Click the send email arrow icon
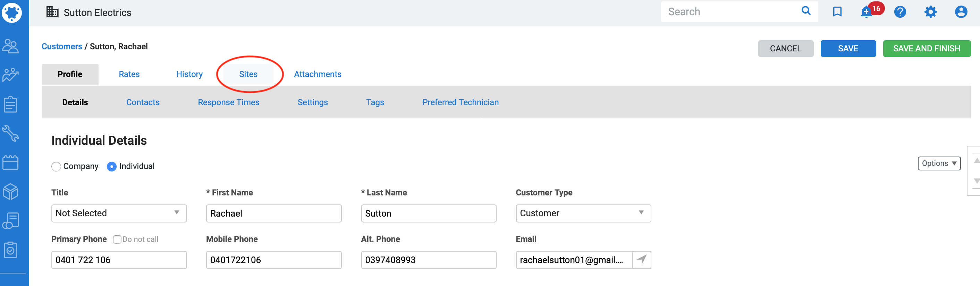This screenshot has height=286, width=980. 641,260
